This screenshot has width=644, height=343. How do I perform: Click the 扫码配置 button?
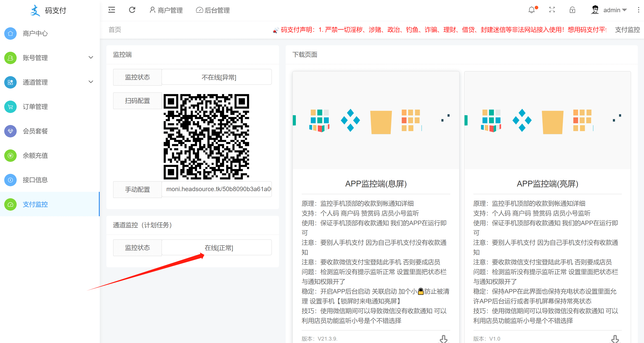click(137, 101)
